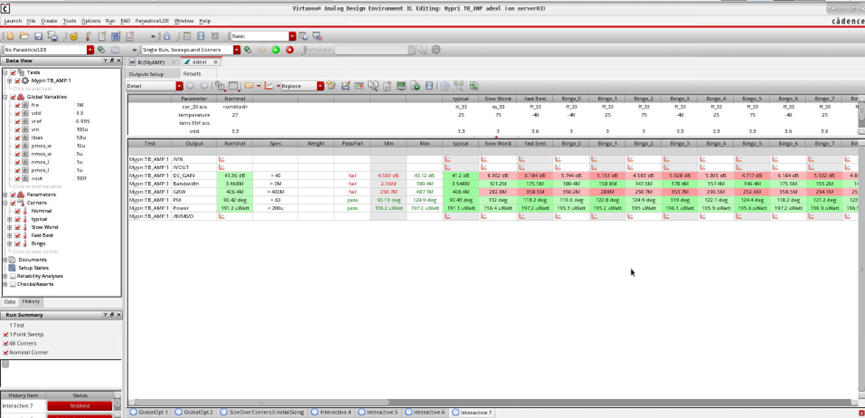Toggle the vdd global variable checkbox
Screen dimensions: 865x418
[18, 112]
